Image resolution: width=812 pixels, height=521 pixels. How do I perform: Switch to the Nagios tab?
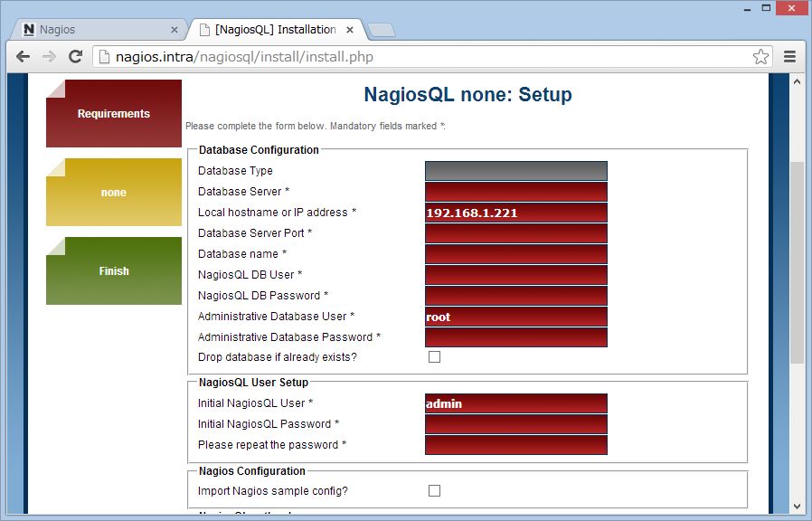(99, 30)
